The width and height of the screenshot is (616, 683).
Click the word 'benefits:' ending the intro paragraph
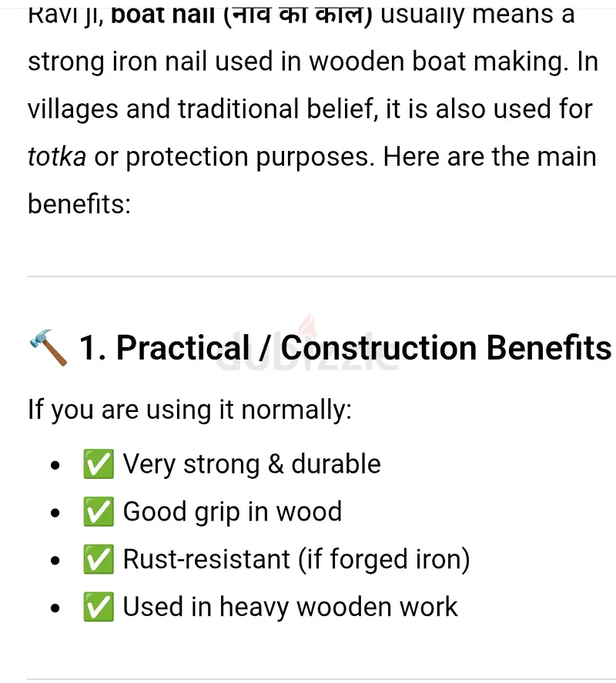pyautogui.click(x=79, y=204)
